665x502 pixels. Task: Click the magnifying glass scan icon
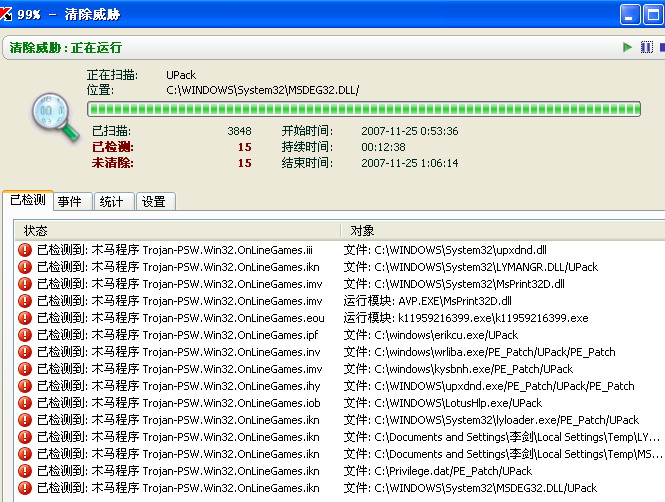click(55, 117)
